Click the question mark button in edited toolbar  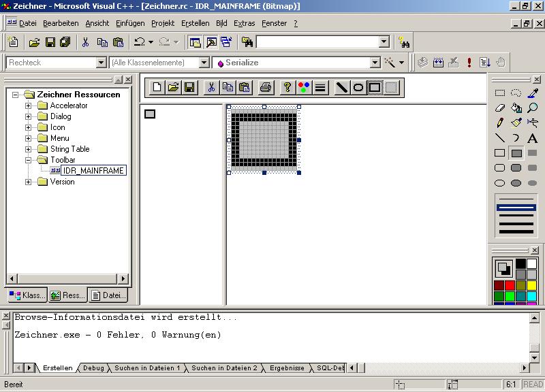[x=287, y=87]
